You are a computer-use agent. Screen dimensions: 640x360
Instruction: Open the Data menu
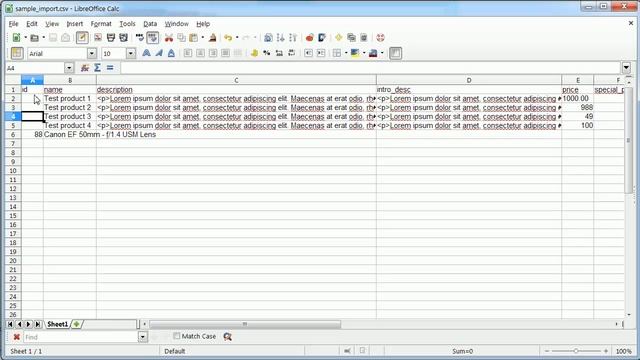coord(150,24)
